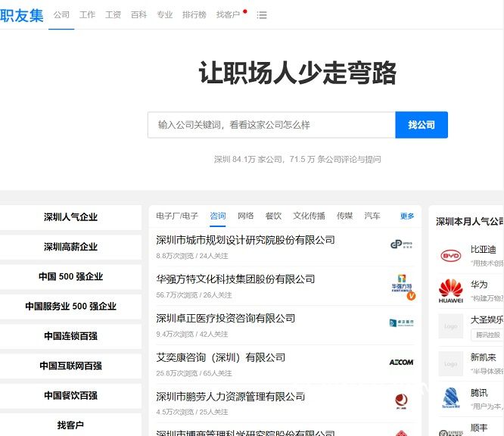The image size is (504, 436).
Task: Open the 新凯来 placeholder logo
Action: pos(450,363)
